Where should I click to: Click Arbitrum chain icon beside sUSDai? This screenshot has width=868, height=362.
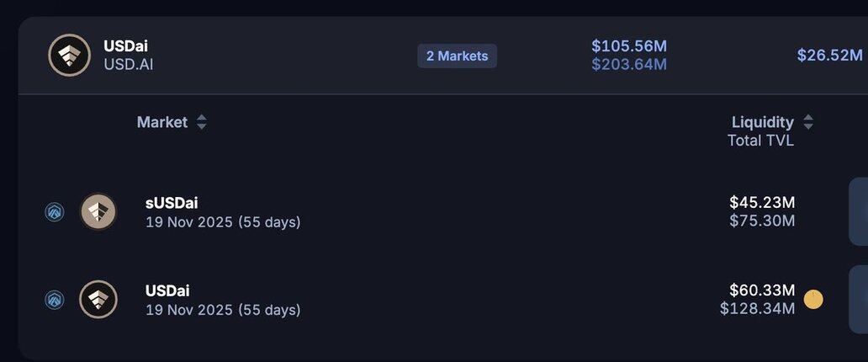[54, 212]
